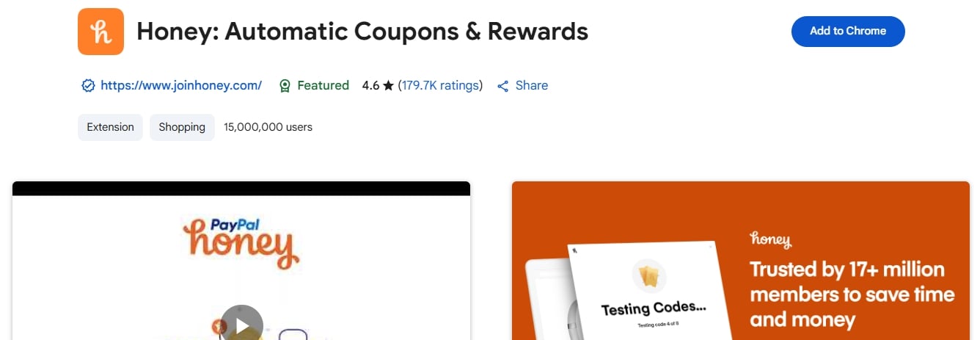Screen dimensions: 980x340
Task: Click the Share text link
Action: pyautogui.click(x=532, y=85)
